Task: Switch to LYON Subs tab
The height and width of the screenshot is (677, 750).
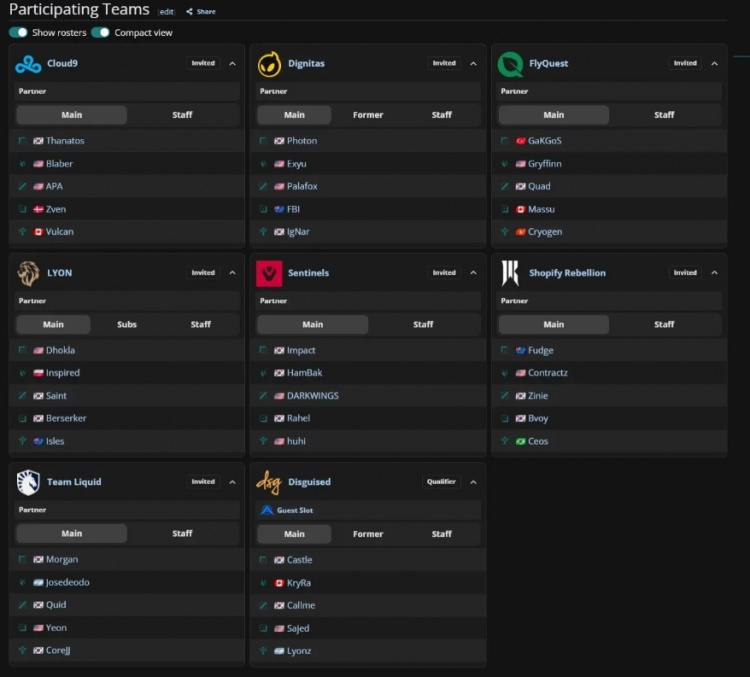Action: pos(127,324)
